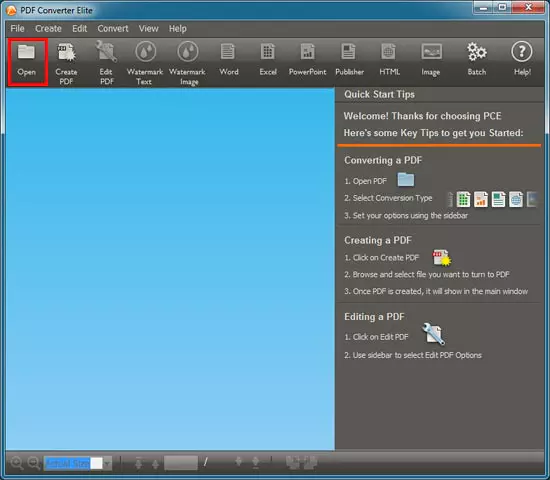Launch the Edit PDF tool

click(x=107, y=62)
